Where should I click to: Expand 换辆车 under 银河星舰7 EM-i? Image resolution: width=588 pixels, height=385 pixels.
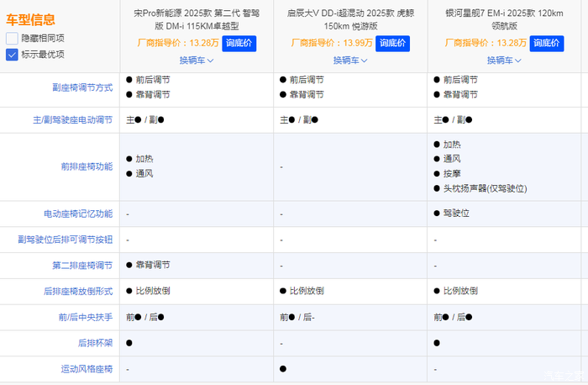505,61
